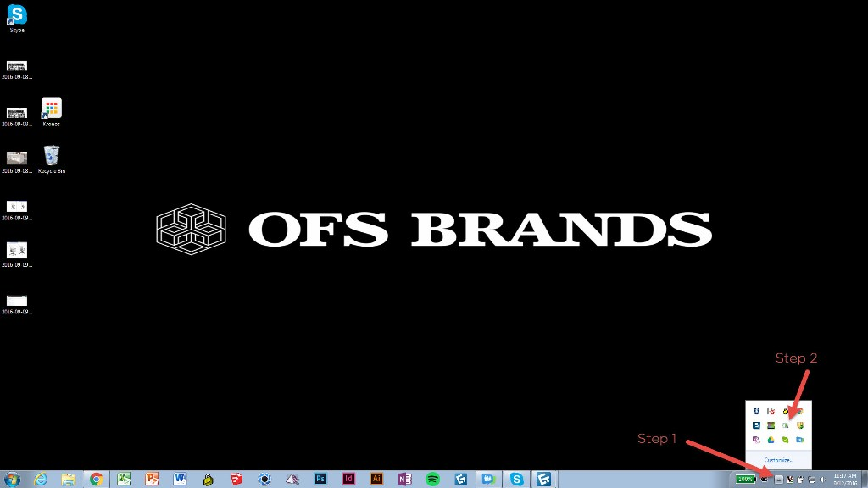Screen dimensions: 868x488
Task: Click the red Rs icon in tray popup
Action: pos(771,411)
